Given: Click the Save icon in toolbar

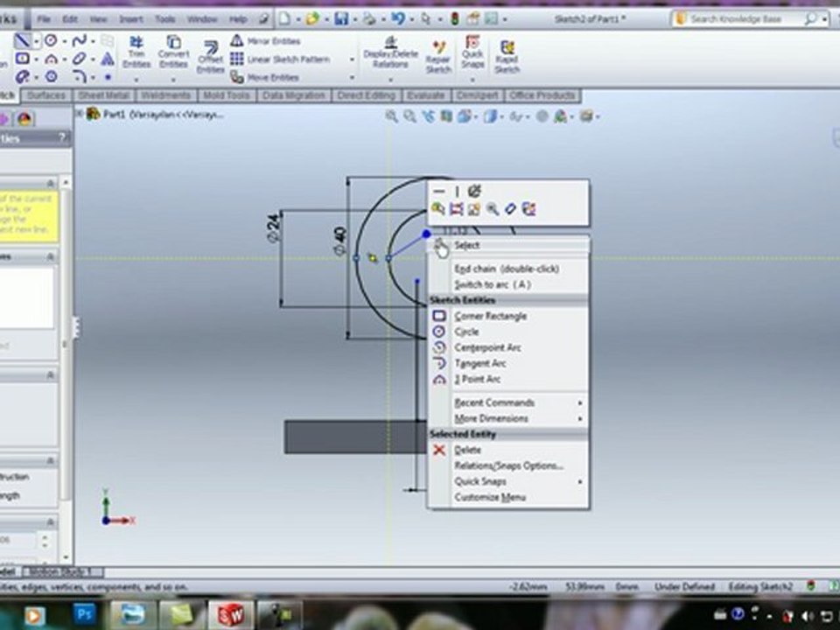Looking at the screenshot, I should click(341, 19).
